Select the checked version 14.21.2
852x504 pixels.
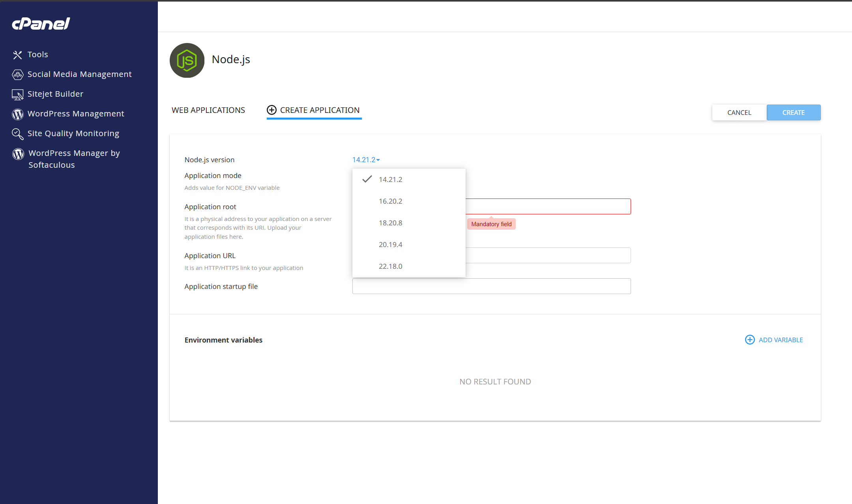click(390, 179)
